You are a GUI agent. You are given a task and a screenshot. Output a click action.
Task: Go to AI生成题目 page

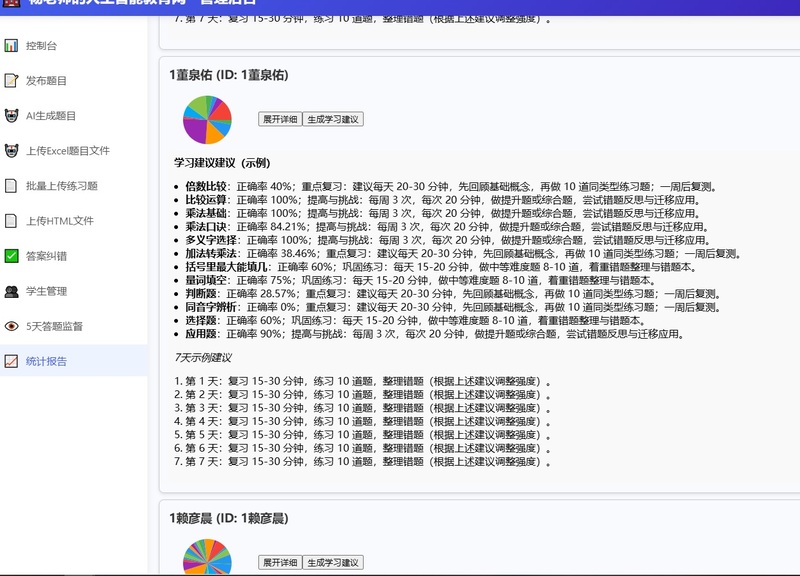[74, 116]
